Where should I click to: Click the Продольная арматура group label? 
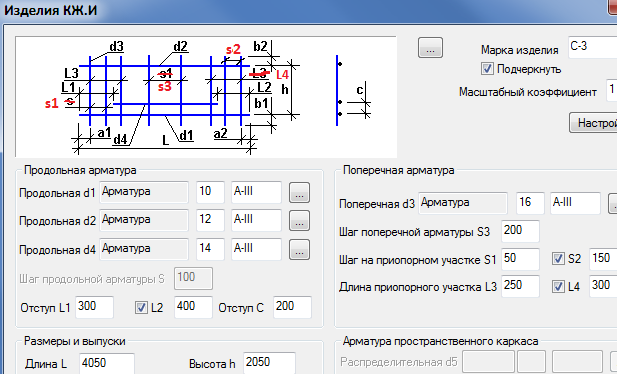80,170
